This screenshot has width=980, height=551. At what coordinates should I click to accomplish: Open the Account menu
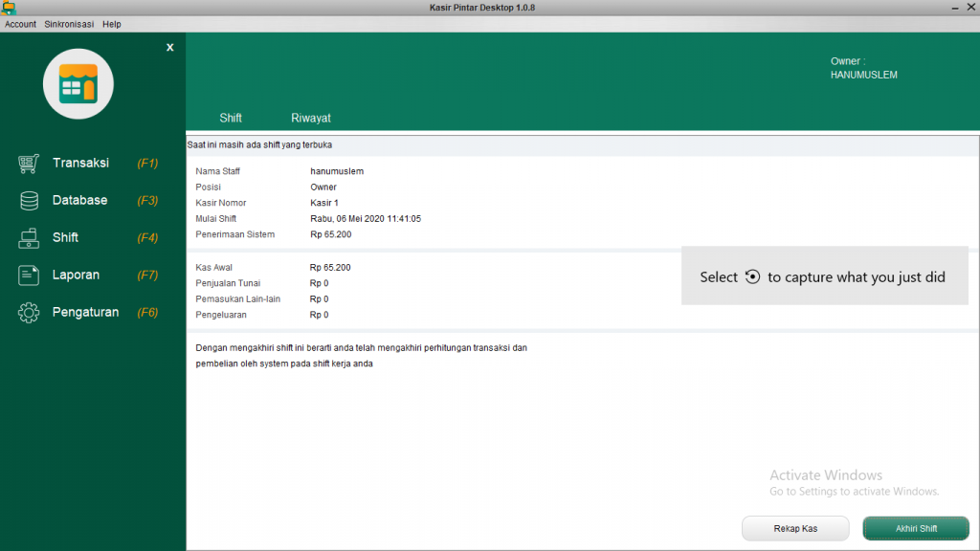coord(21,24)
